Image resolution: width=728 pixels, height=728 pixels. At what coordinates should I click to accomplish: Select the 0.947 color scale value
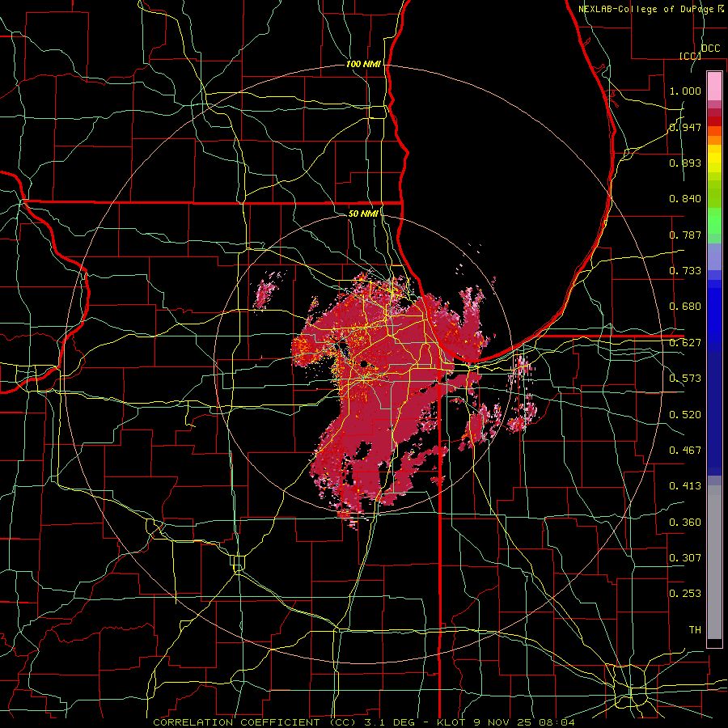coord(685,127)
